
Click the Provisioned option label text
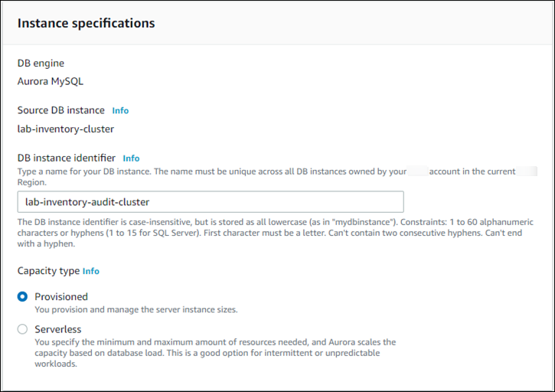61,296
